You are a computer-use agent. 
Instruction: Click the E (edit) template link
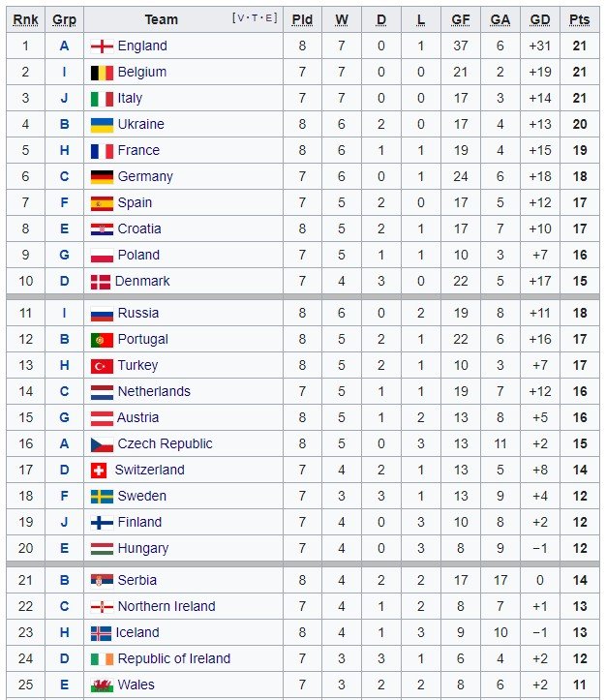(x=270, y=18)
